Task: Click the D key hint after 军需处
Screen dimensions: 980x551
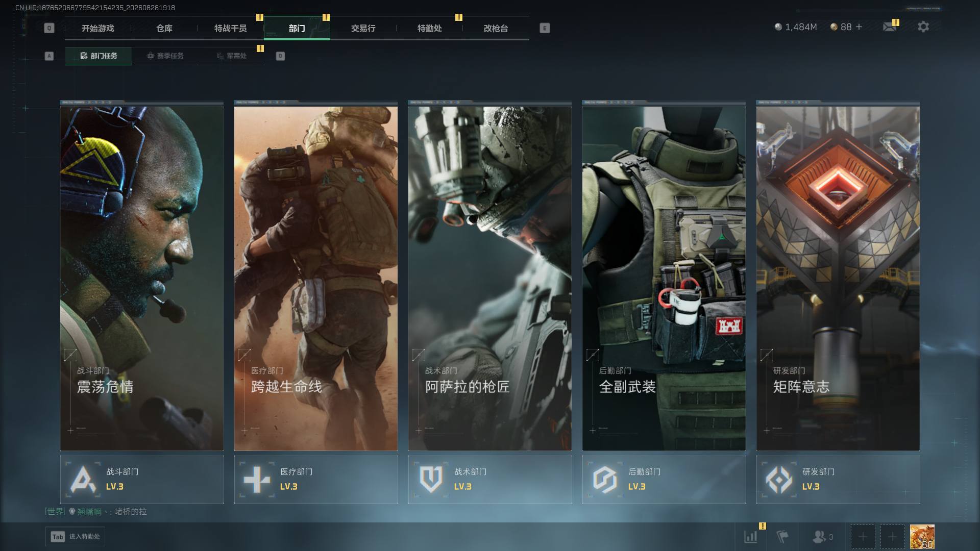Action: click(x=280, y=56)
